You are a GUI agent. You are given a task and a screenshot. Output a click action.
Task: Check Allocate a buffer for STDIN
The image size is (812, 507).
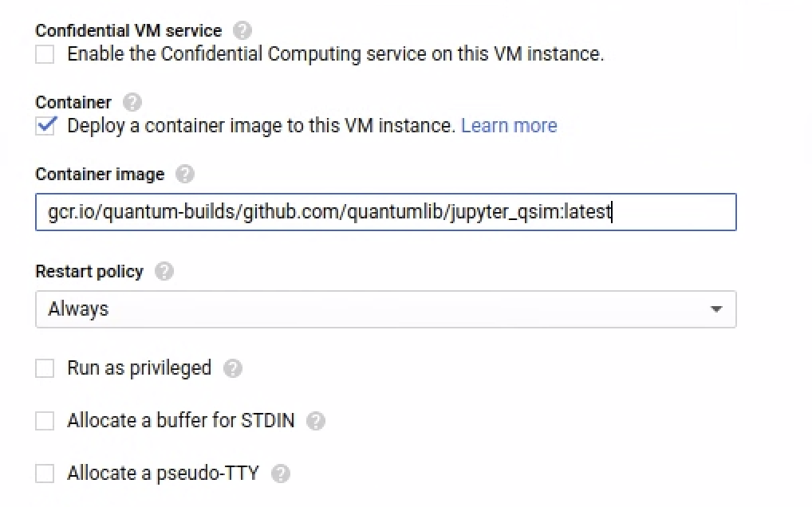click(x=45, y=421)
